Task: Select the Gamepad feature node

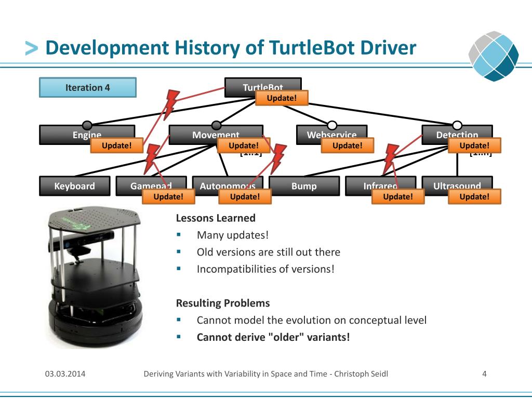Action: click(x=151, y=186)
